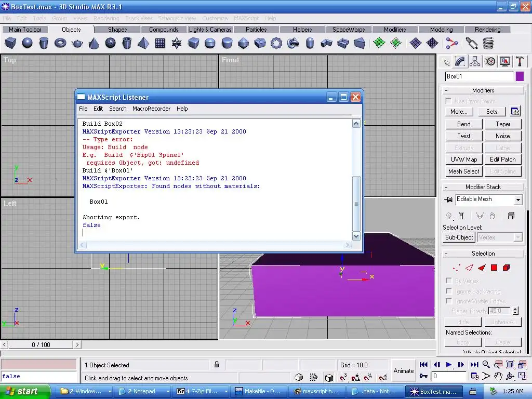Open the Display command panel tab
532x399 pixels.
coord(505,61)
